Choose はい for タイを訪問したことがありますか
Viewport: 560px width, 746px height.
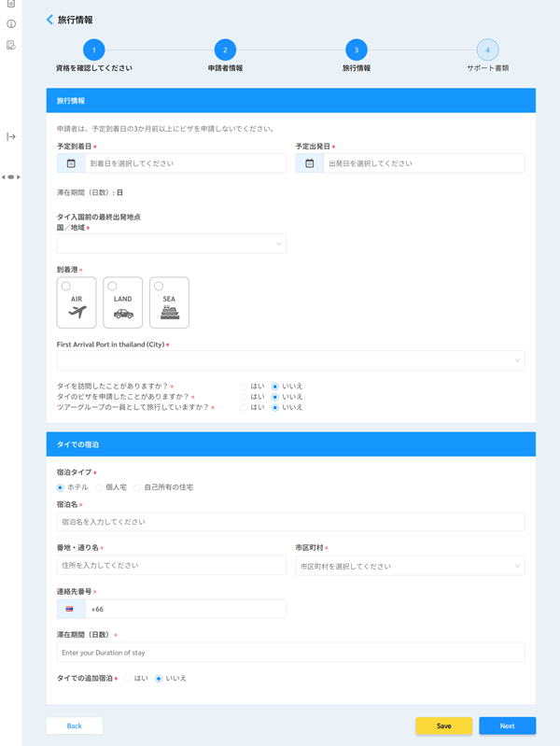[244, 387]
